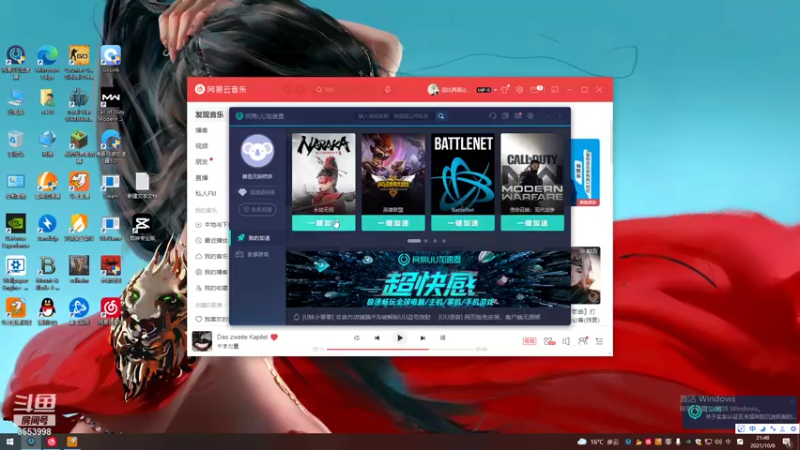The width and height of the screenshot is (800, 450).
Task: Open the playlist queue icon in music player
Action: (599, 341)
